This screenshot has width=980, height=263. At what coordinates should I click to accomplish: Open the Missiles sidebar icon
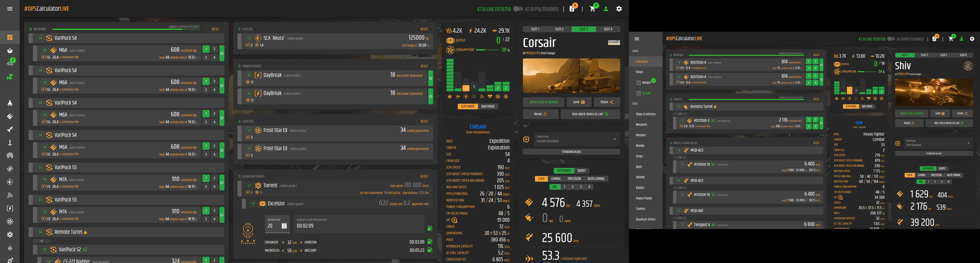pos(10,130)
